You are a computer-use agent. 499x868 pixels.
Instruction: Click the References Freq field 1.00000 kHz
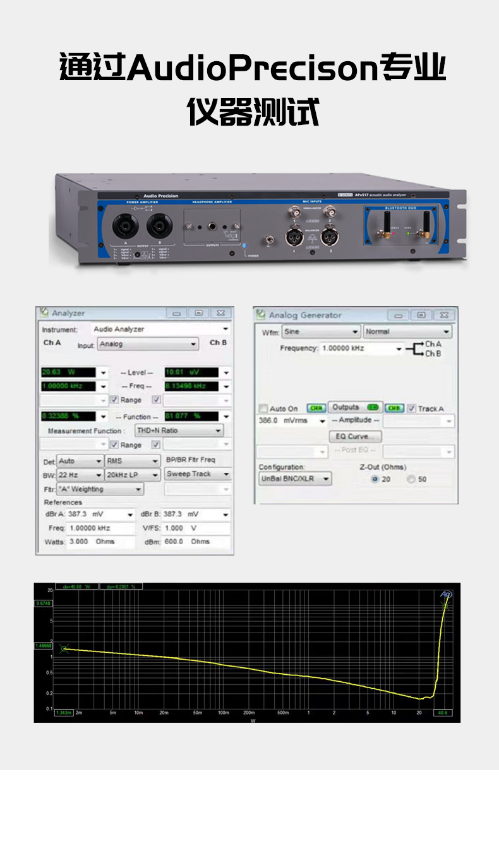coord(101,528)
